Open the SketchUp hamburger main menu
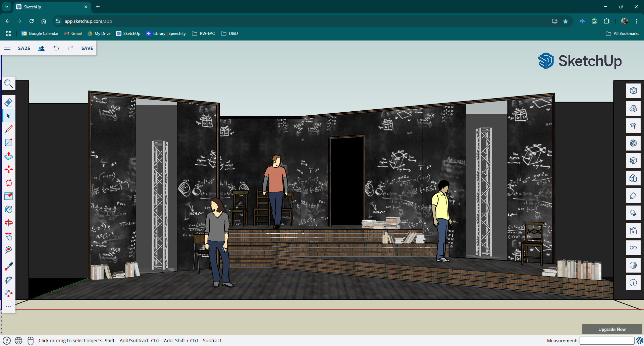 [7, 48]
